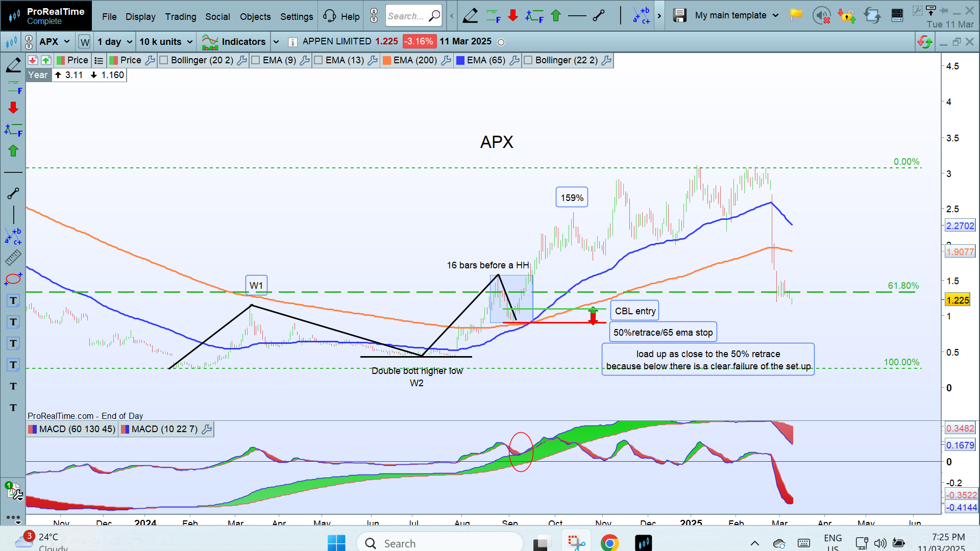The width and height of the screenshot is (980, 551).
Task: Click the yellow flag alerts icon
Action: click(796, 15)
